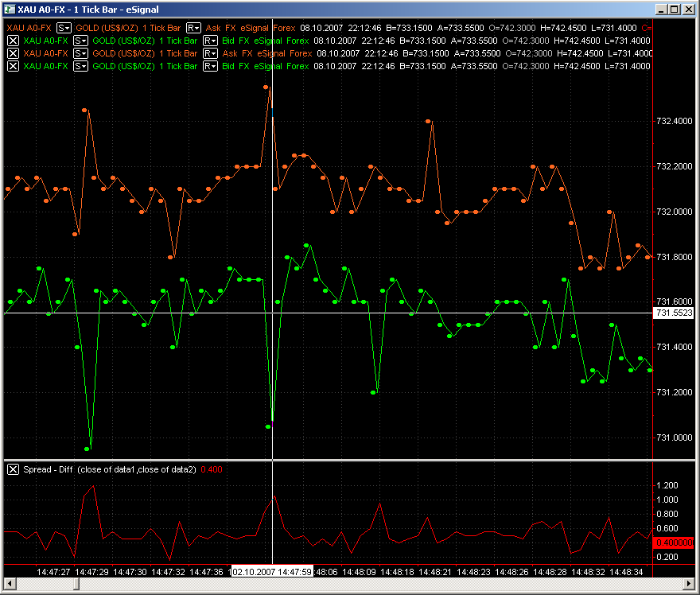Click the eSignal icon in the title bar
Viewport: 700px width, 595px height.
[9, 9]
